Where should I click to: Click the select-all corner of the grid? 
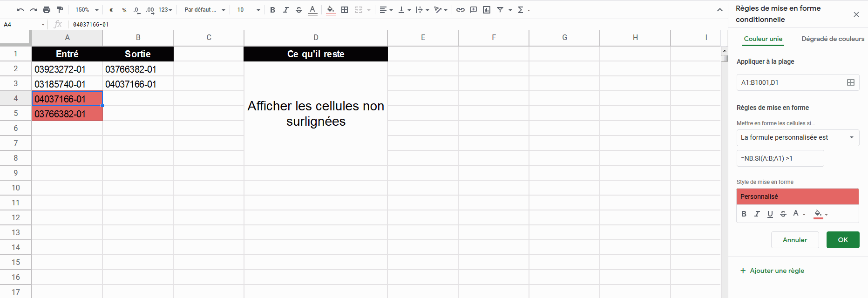(15, 38)
